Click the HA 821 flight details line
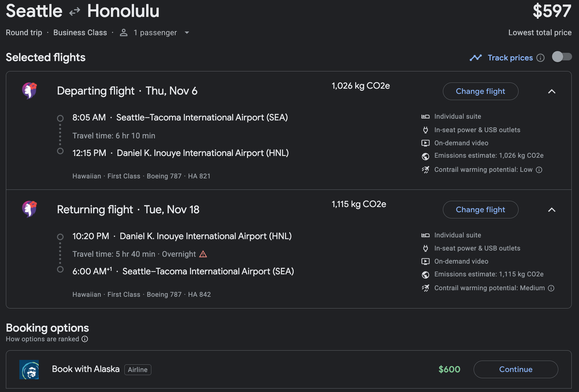Image resolution: width=579 pixels, height=392 pixels. 141,176
